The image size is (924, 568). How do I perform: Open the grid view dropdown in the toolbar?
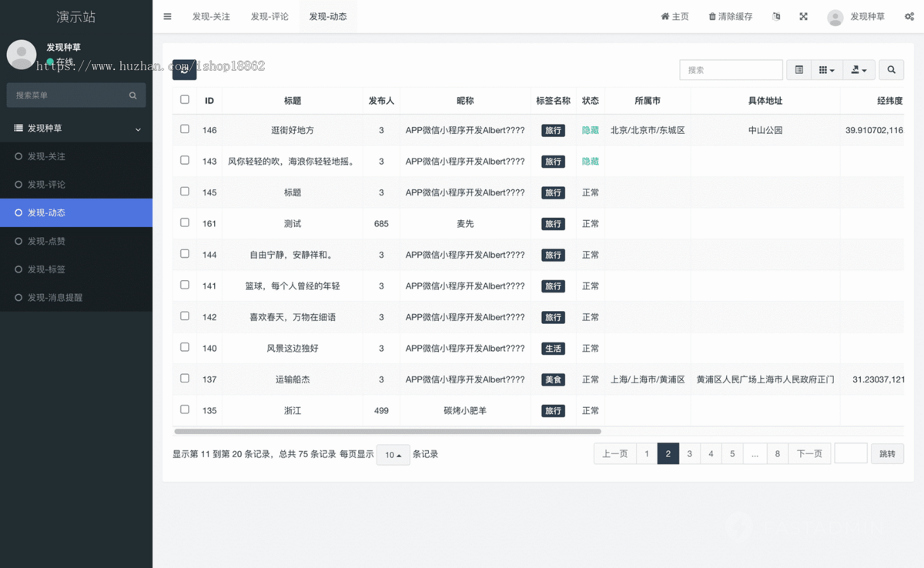(x=826, y=69)
